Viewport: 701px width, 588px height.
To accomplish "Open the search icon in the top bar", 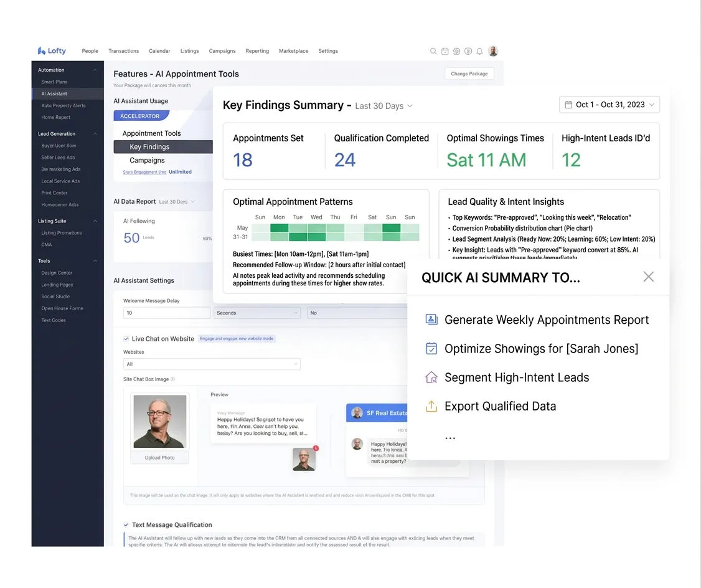I will [433, 51].
